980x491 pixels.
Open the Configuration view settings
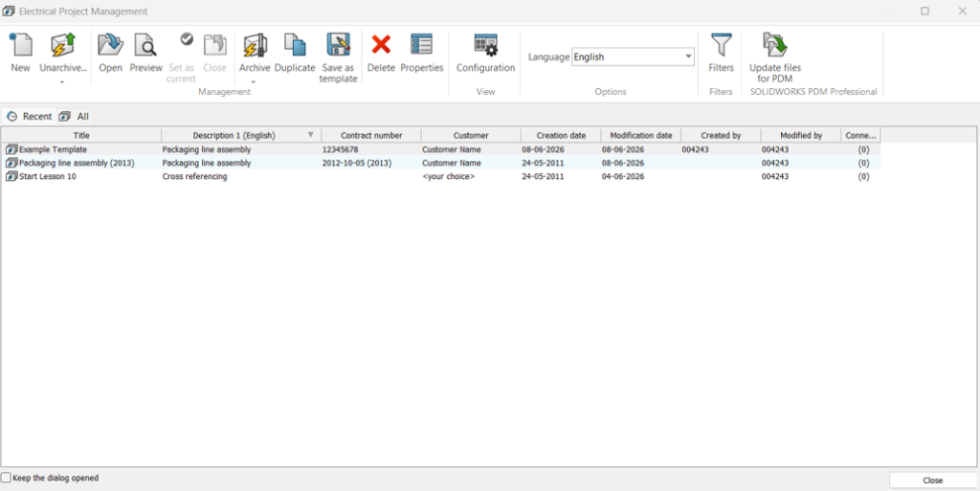485,53
